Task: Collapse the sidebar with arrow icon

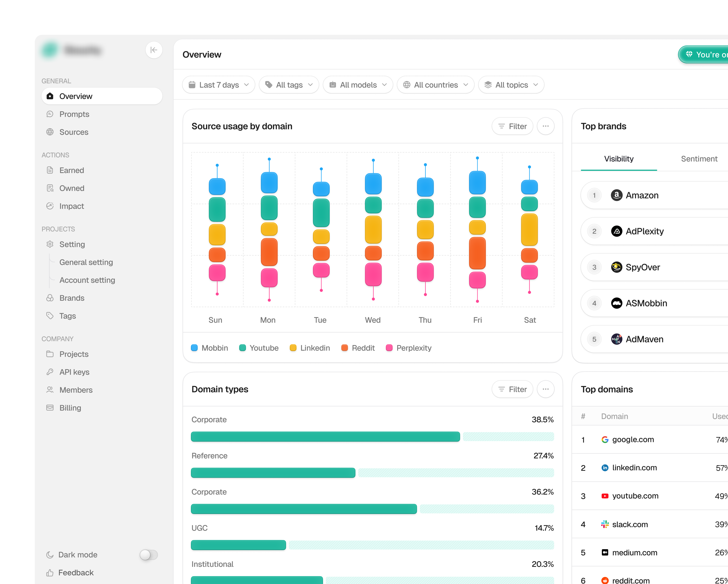Action: (154, 50)
